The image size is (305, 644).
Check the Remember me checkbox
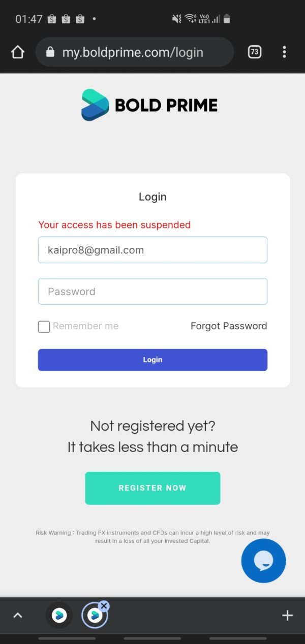(x=44, y=327)
